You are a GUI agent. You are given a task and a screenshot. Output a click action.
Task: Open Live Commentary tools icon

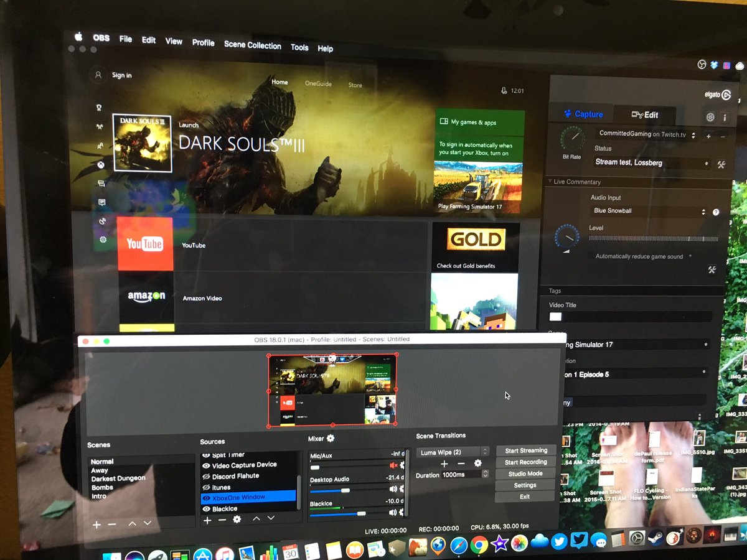712,270
